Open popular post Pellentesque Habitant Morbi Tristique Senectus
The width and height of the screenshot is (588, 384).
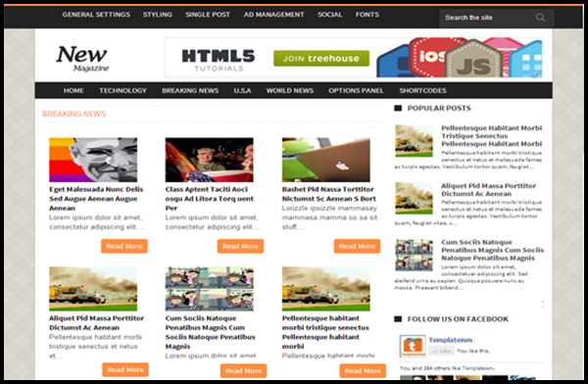pos(491,136)
